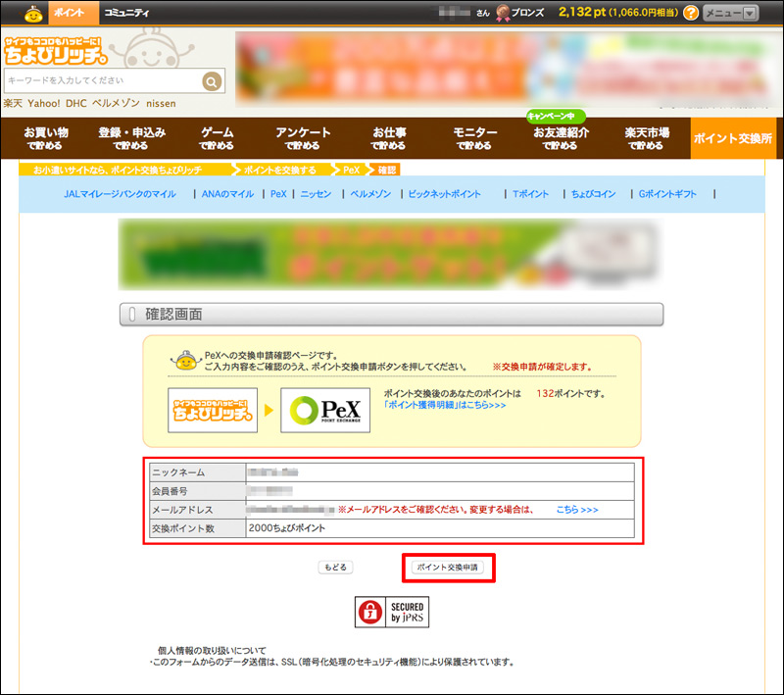Switch to the コミュニティ tab
This screenshot has height=695, width=784.
tap(126, 13)
